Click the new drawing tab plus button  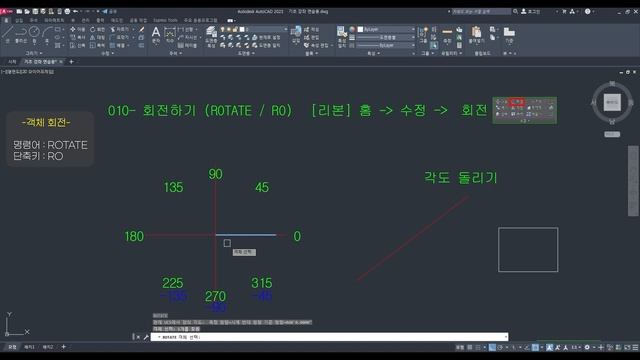pyautogui.click(x=71, y=62)
